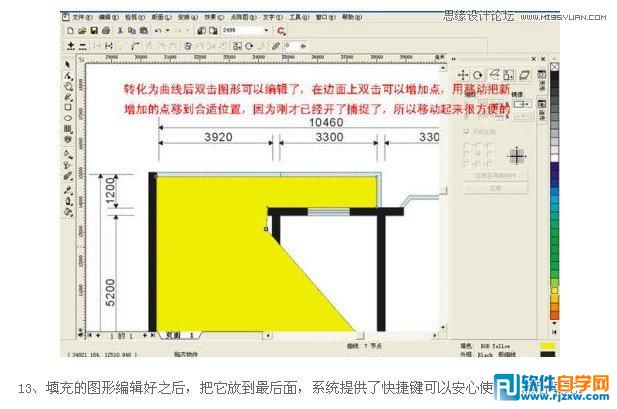Expand the Undo history dropdown arrow
The image size is (617, 409).
tap(168, 31)
